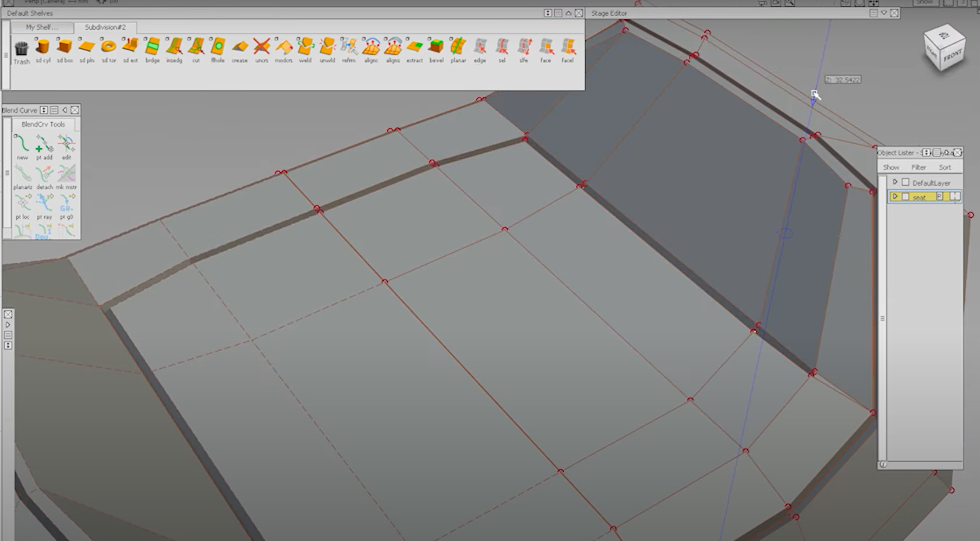Click the Trash icon on Default Shelves
The width and height of the screenshot is (980, 541).
pyautogui.click(x=21, y=49)
